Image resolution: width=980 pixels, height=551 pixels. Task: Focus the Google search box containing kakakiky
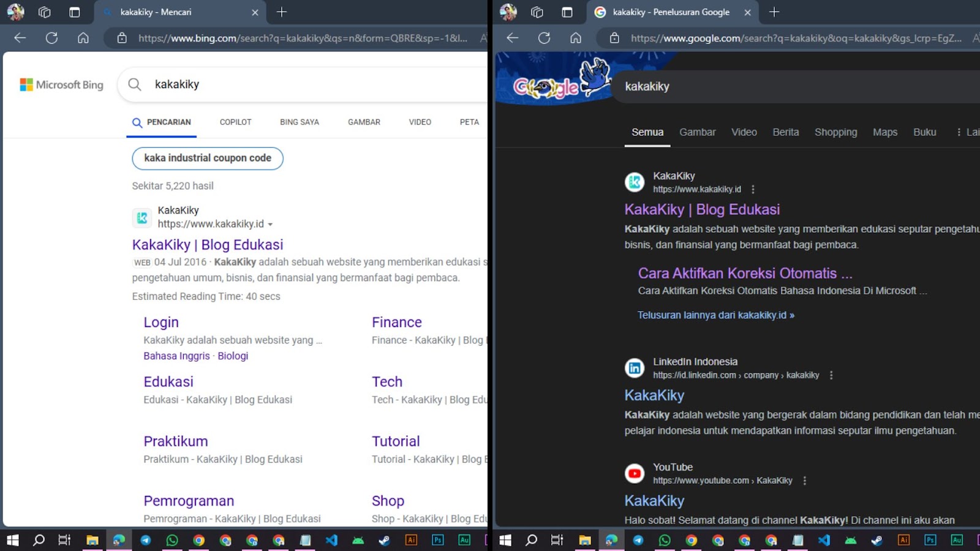tap(796, 86)
